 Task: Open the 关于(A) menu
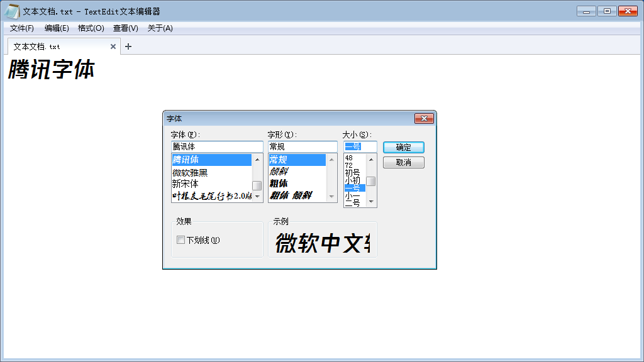coord(160,28)
